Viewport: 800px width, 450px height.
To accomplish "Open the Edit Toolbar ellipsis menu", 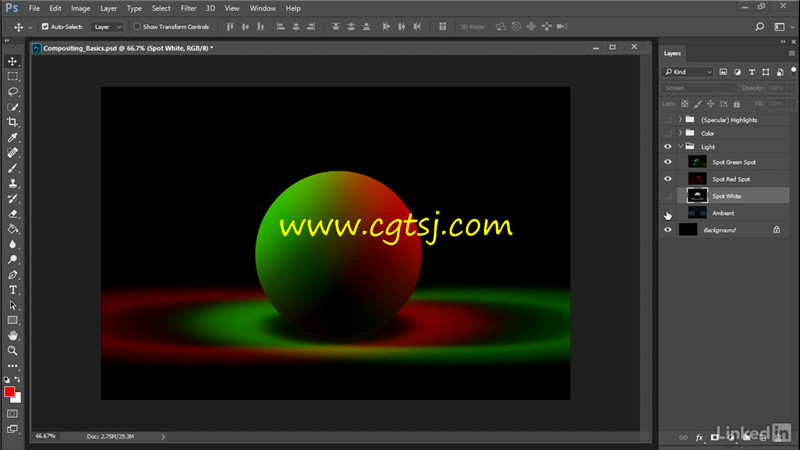I will click(x=13, y=366).
